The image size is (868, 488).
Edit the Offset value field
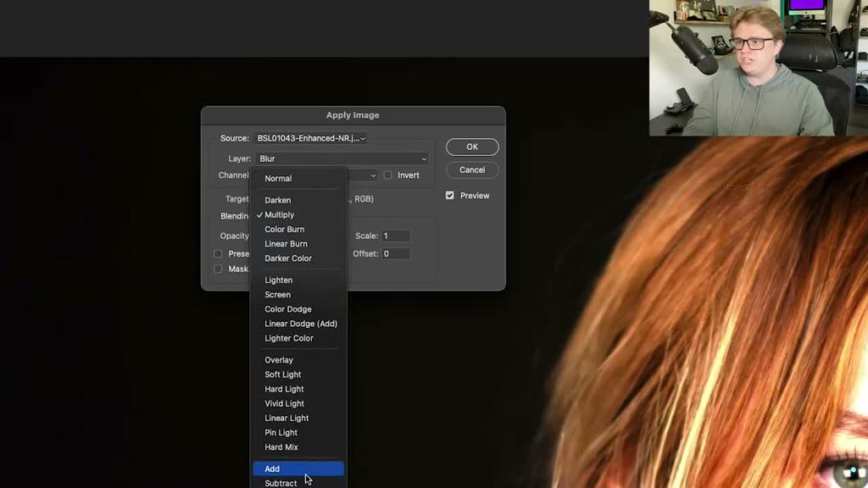(396, 253)
